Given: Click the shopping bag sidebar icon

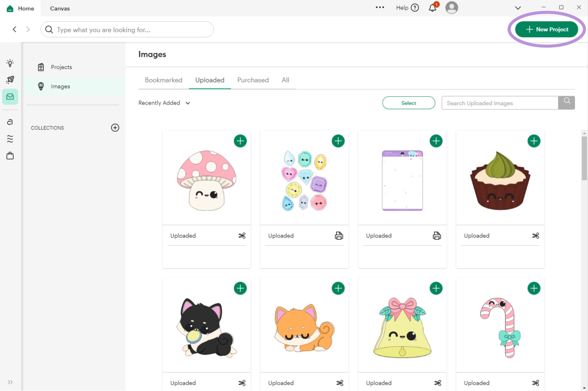Looking at the screenshot, I should pos(10,156).
